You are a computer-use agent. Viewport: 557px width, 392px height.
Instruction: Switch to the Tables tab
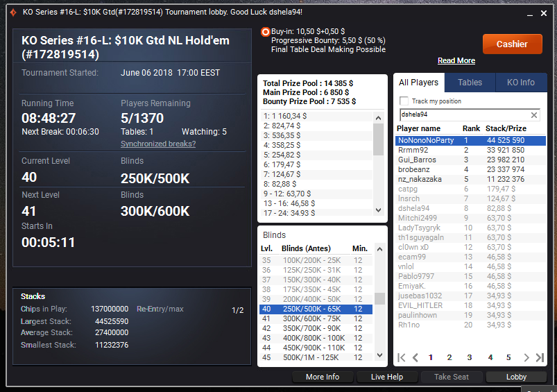pos(470,83)
